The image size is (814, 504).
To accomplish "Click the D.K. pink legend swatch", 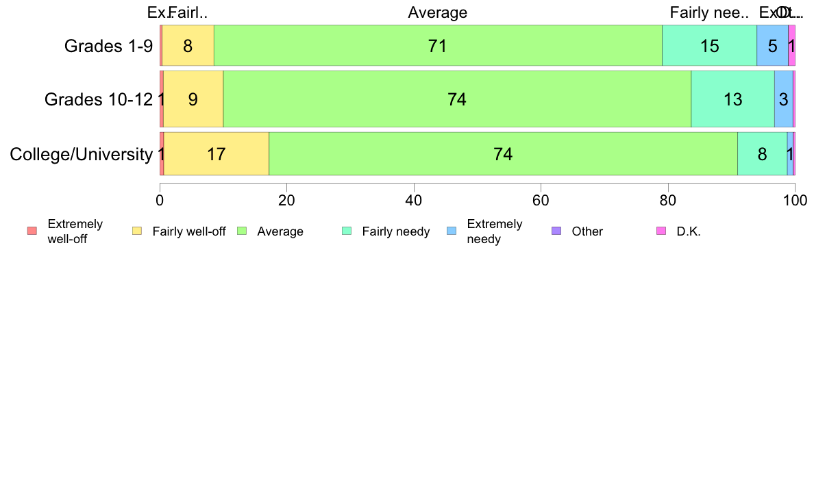I will pos(661,231).
